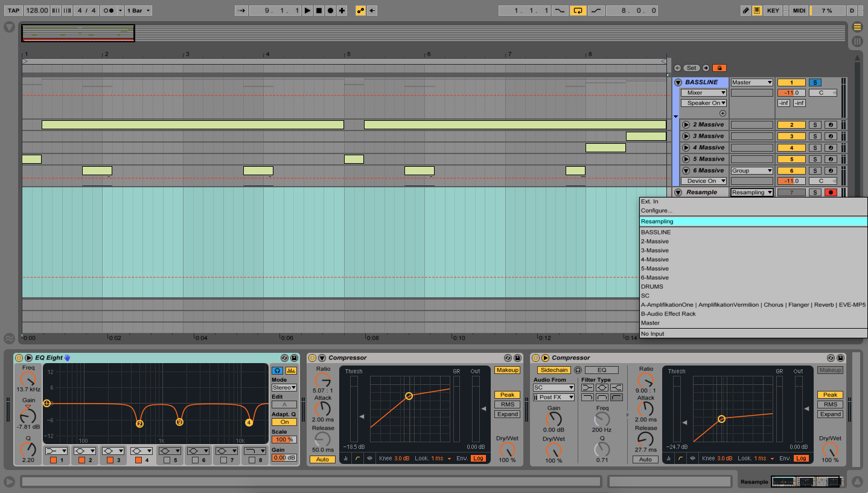Enable the Draw Mode pencil
Image resolution: width=868 pixels, height=493 pixels.
point(745,10)
